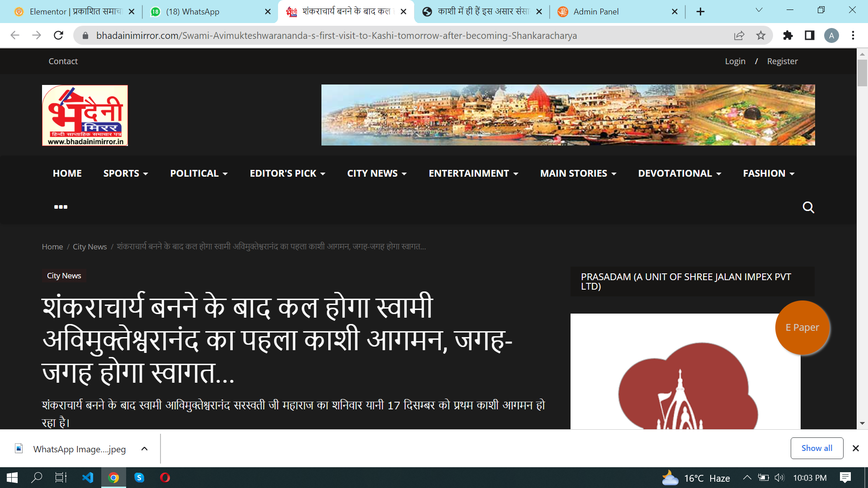
Task: Switch to the Admin Panel tab
Action: tap(596, 12)
